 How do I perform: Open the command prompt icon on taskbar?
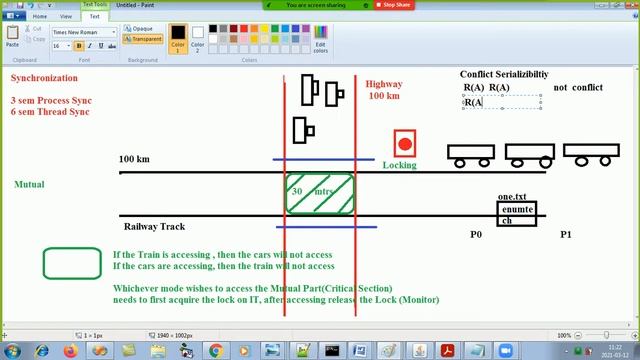pyautogui.click(x=331, y=351)
